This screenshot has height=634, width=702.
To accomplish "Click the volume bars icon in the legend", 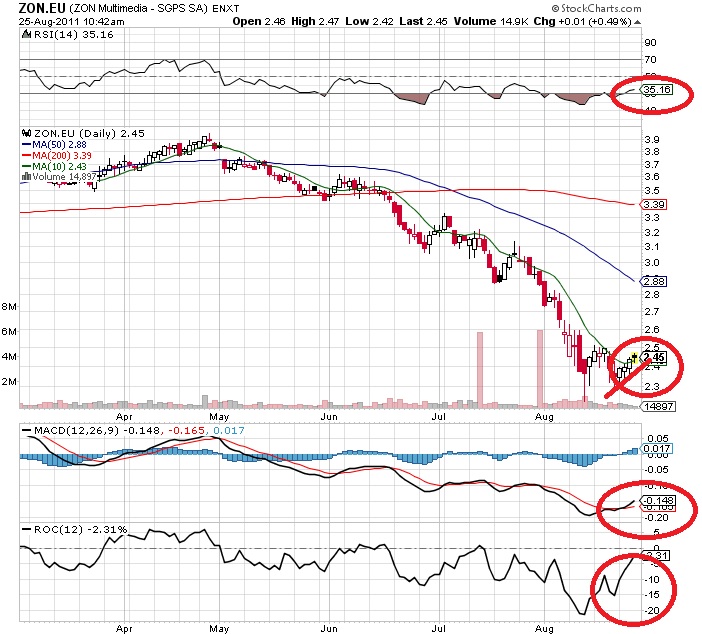I will point(26,176).
